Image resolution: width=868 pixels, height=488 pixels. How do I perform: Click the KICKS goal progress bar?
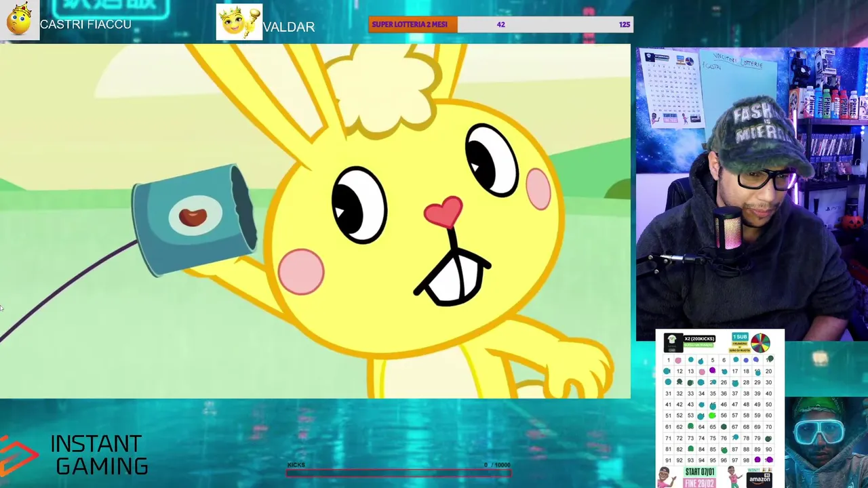(x=399, y=472)
